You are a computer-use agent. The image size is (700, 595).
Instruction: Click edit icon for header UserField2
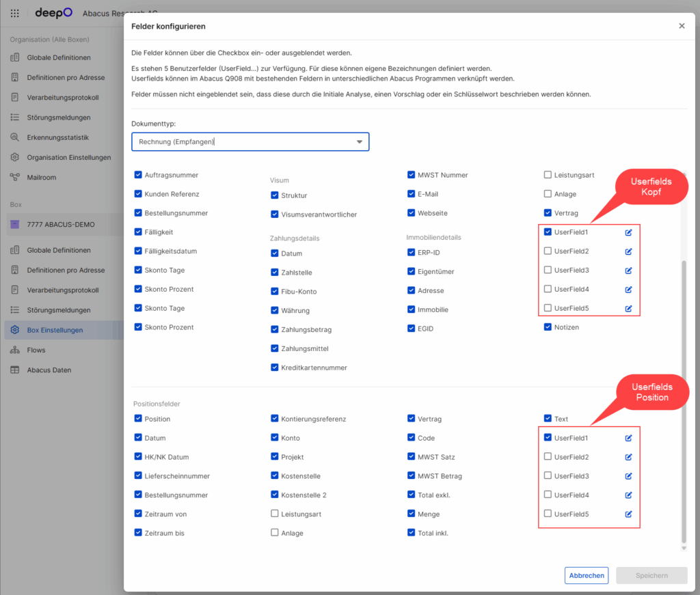tap(629, 251)
